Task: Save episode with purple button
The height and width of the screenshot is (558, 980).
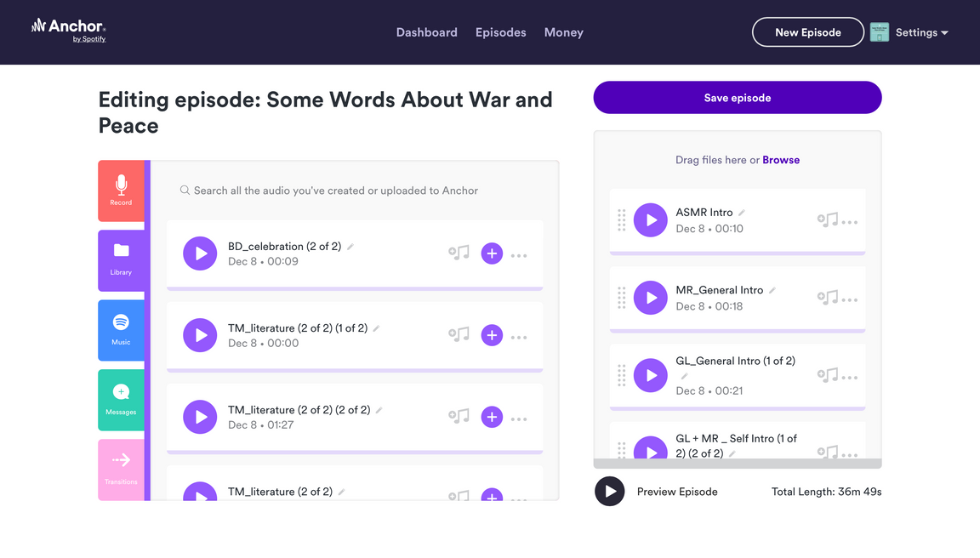Action: coord(738,98)
